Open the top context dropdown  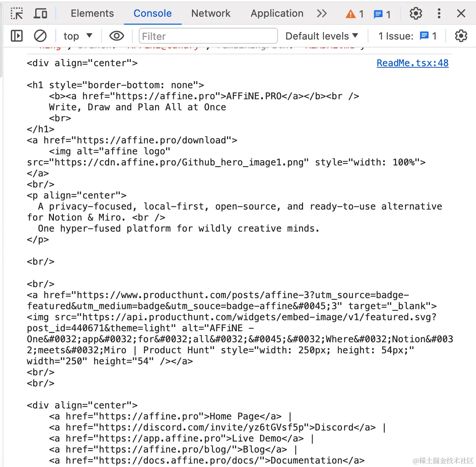[78, 36]
